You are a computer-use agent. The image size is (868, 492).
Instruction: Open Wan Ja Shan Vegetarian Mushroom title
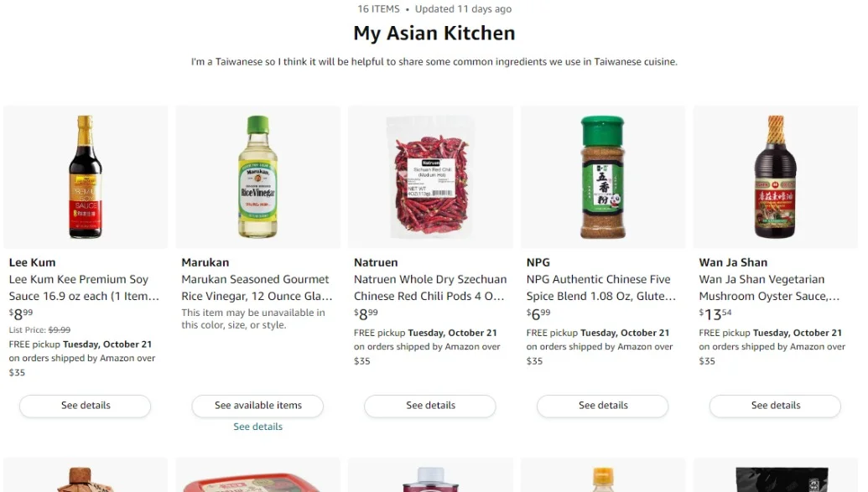click(770, 287)
